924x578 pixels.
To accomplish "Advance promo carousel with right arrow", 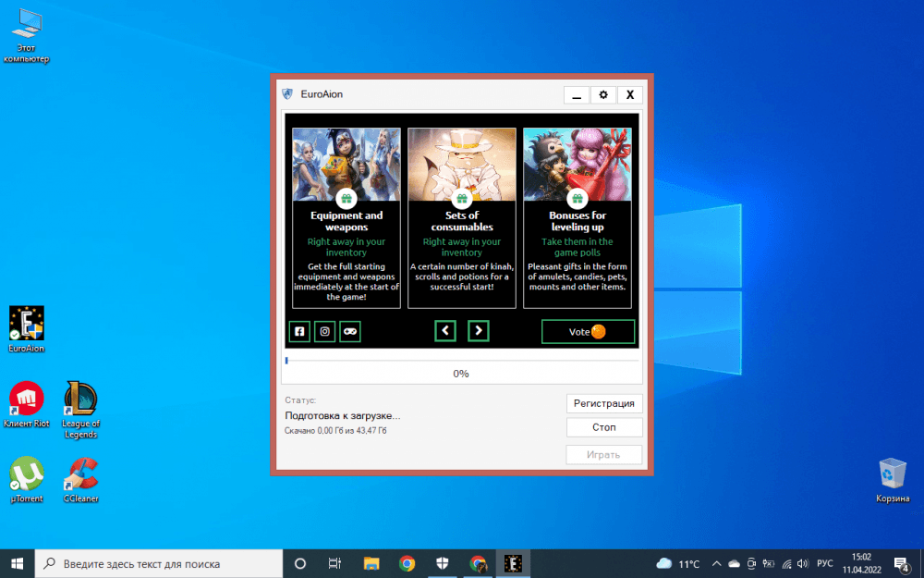I will click(x=478, y=331).
